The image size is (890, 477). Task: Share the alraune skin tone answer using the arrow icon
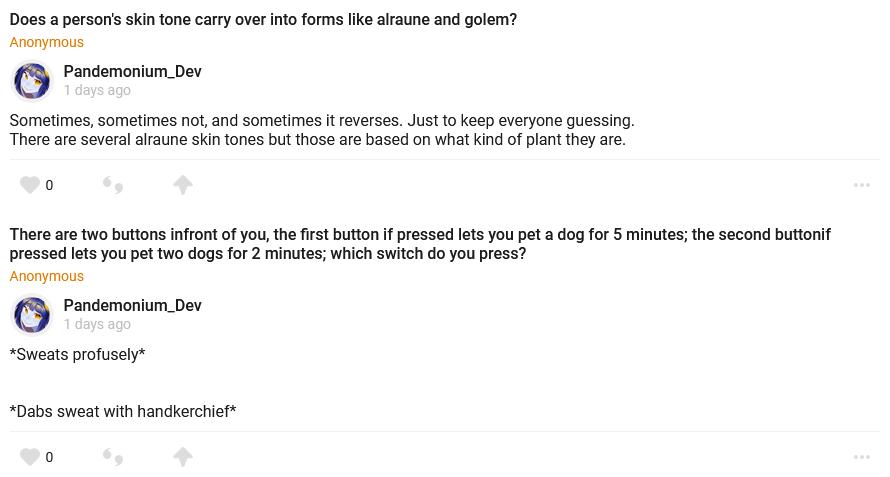(182, 185)
